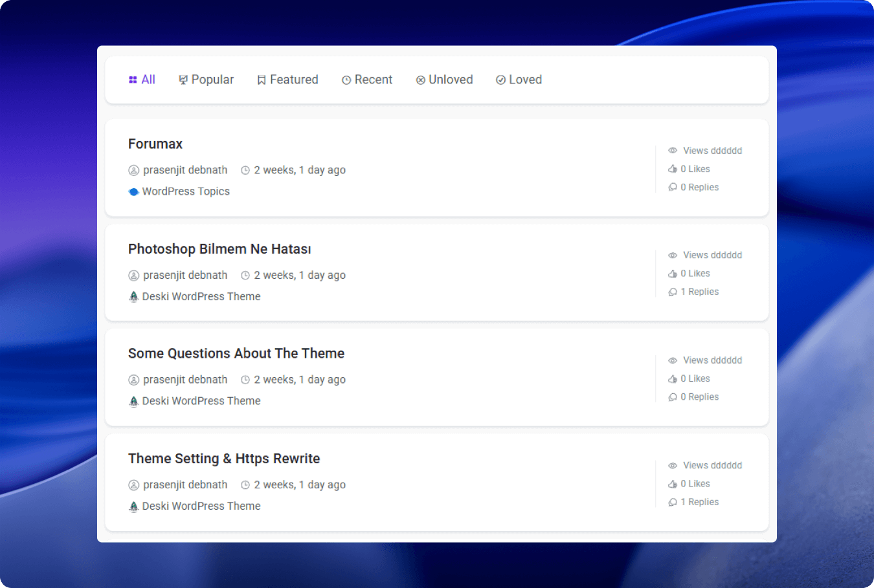Screen dimensions: 874x588
Task: Open Theme Setting & Https Rewrite topic
Action: (224, 459)
